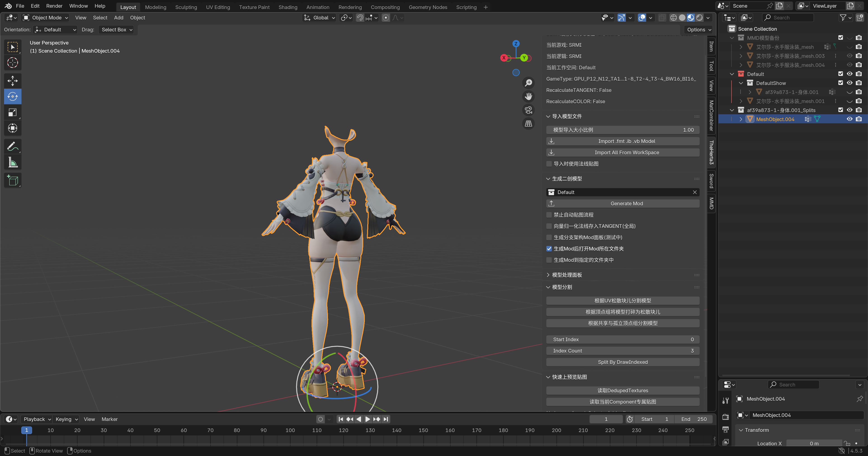Expand the 模型处理面板 panel
This screenshot has height=456, width=868.
tap(567, 275)
